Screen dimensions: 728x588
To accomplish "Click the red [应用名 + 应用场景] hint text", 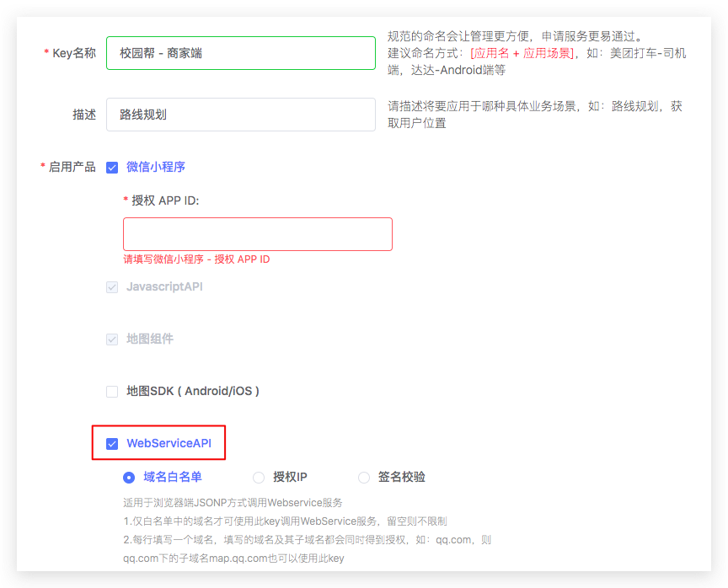I will 522,53.
